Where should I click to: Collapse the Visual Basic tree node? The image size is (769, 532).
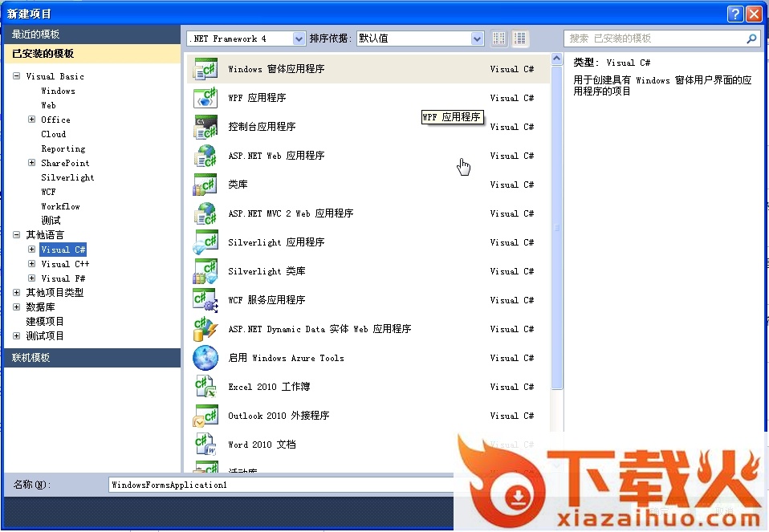point(16,76)
